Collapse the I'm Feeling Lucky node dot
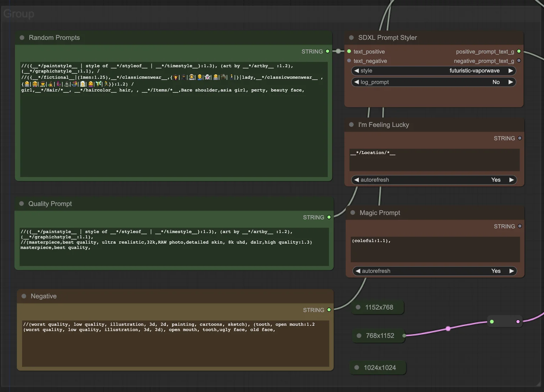 click(351, 125)
